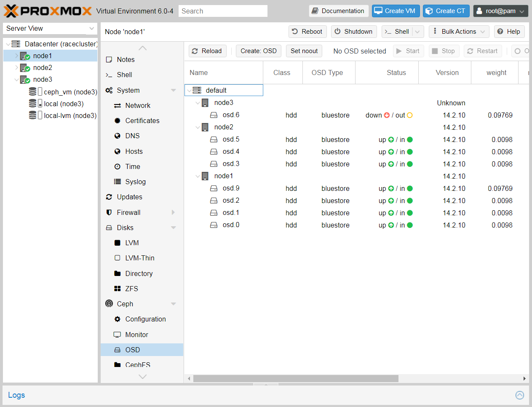
Task: Open the Bulk Actions menu
Action: tap(459, 32)
